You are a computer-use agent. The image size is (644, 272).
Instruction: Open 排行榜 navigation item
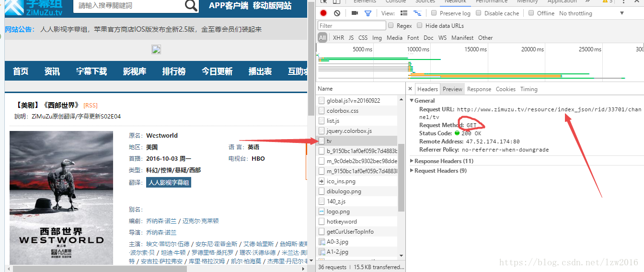click(174, 71)
